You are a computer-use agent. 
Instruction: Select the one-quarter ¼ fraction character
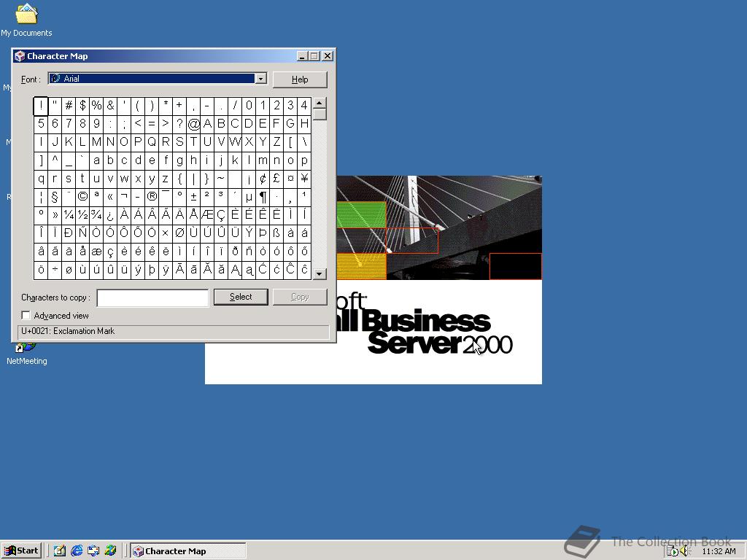(69, 215)
